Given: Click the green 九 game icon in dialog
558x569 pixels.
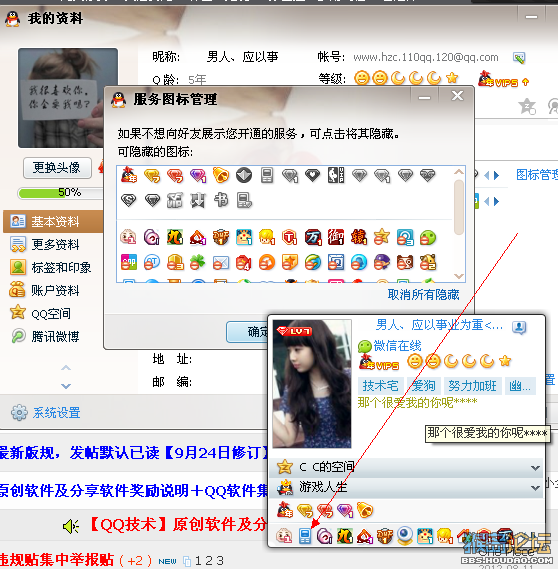Looking at the screenshot, I should pyautogui.click(x=175, y=237).
